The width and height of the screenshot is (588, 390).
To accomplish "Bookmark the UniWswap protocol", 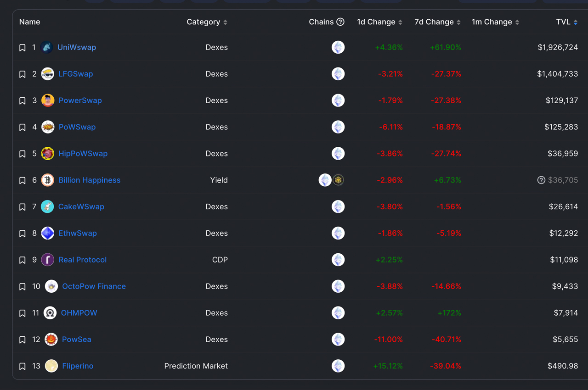I will pos(22,47).
